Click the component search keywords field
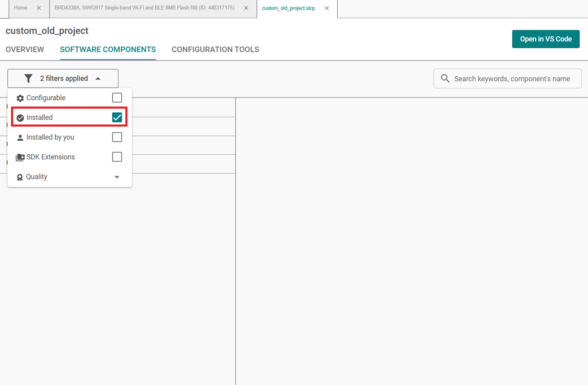 [x=512, y=79]
